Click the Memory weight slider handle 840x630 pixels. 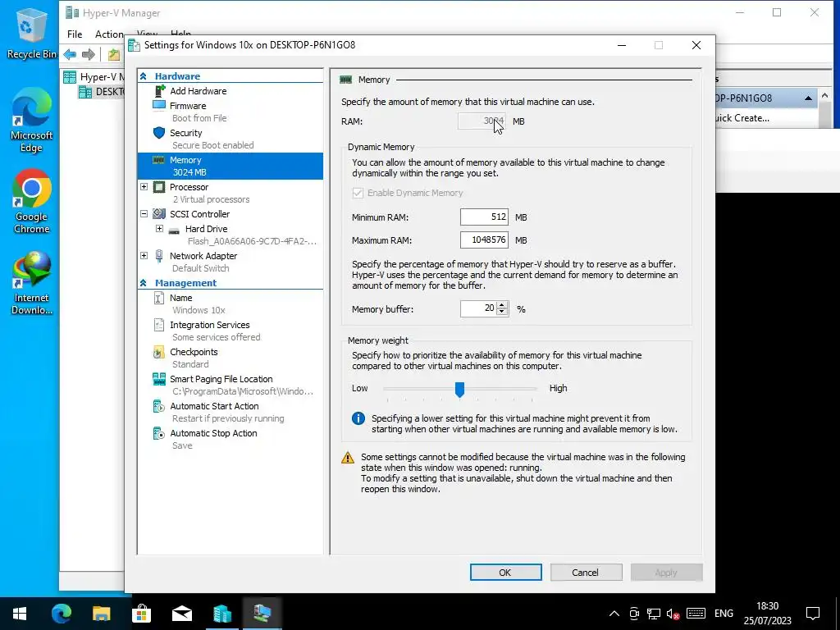tap(459, 390)
